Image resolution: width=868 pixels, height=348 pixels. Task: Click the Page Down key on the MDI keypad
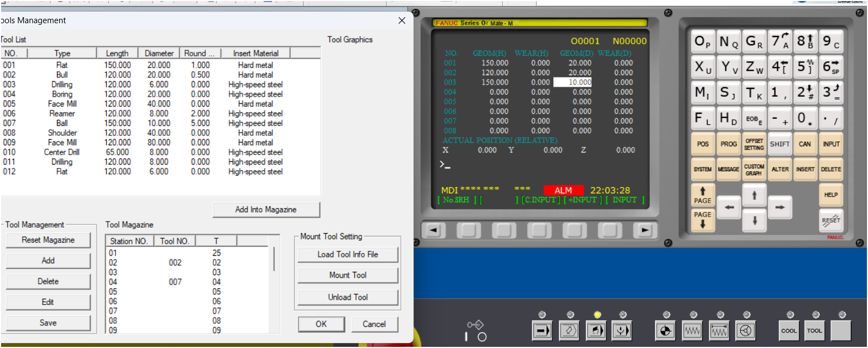pos(703,219)
